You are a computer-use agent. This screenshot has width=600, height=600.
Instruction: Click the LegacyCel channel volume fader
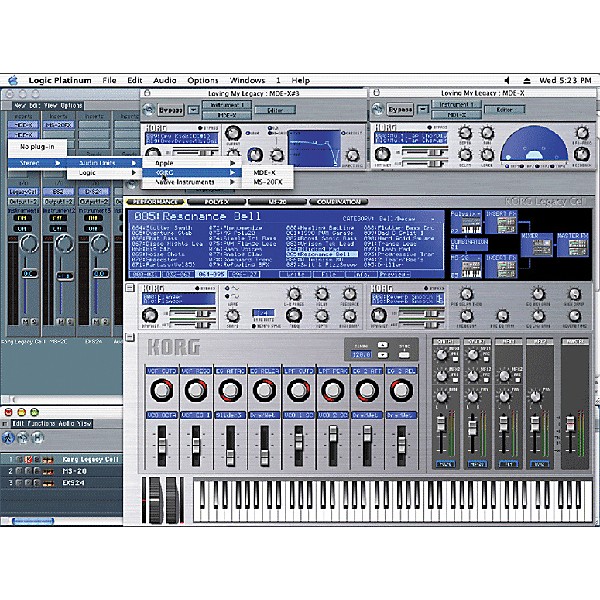[29, 274]
